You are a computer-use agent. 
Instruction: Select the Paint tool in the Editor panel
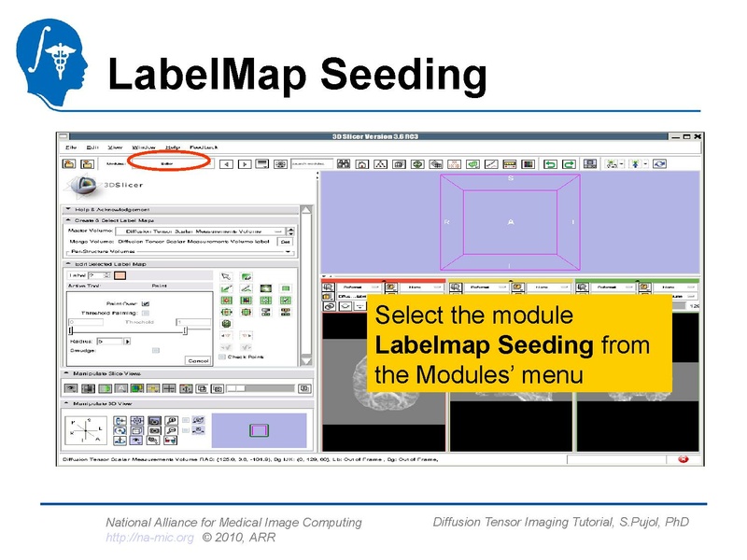pyautogui.click(x=247, y=276)
